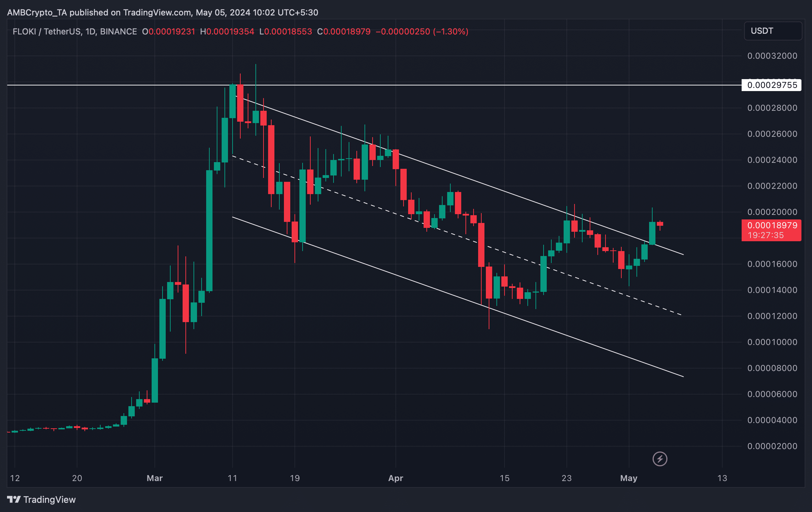
Task: Click the 0.00022000 price axis label
Action: (x=772, y=186)
